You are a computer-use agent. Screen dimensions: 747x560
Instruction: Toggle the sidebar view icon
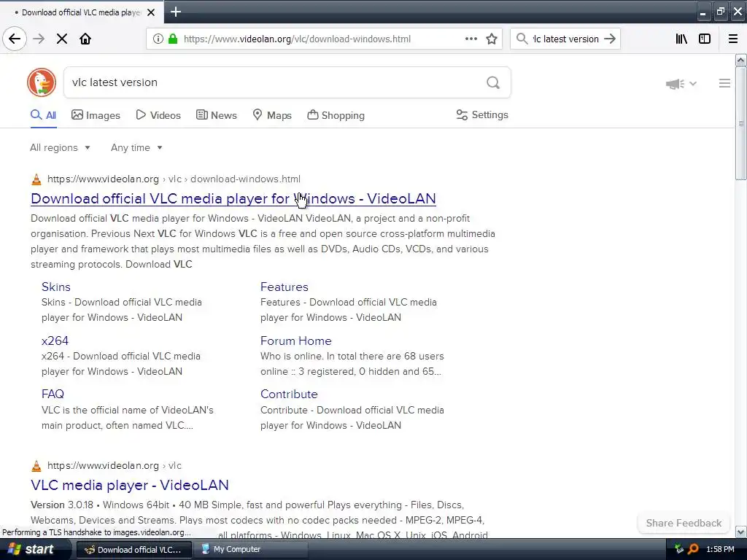coord(705,39)
